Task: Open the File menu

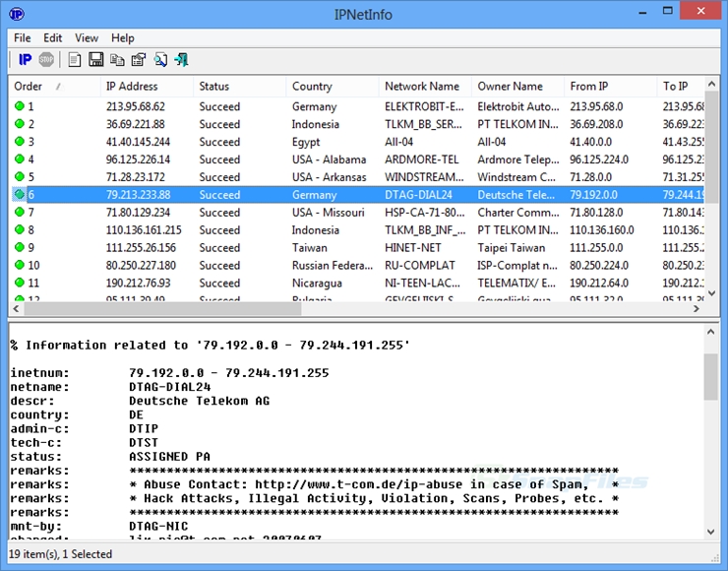Action: click(x=23, y=38)
